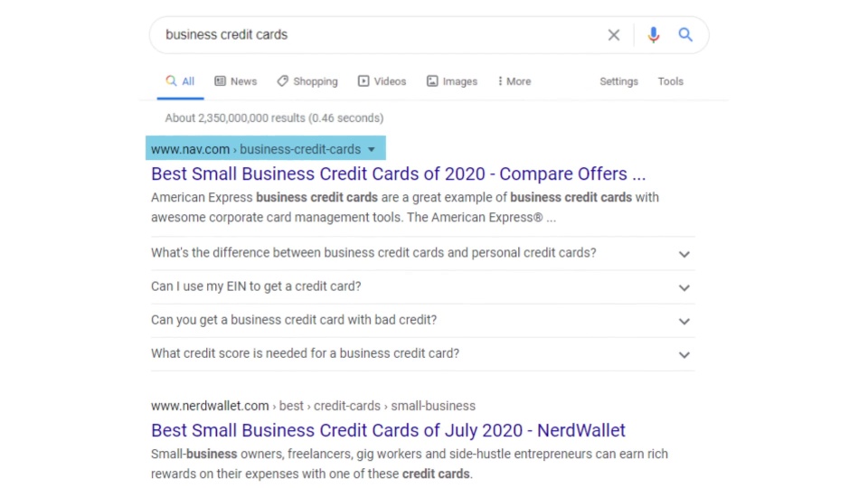Start voice search with microphone icon

click(x=653, y=35)
